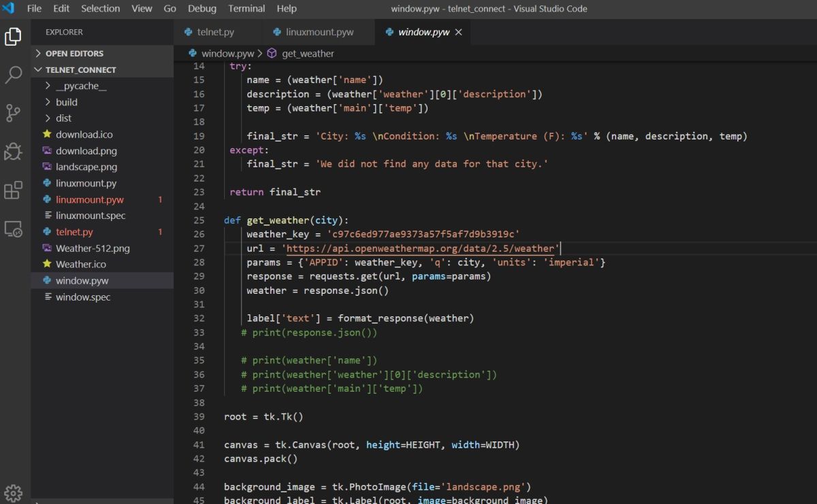Select the window.pyw editor tab
The height and width of the screenshot is (504, 817).
422,32
